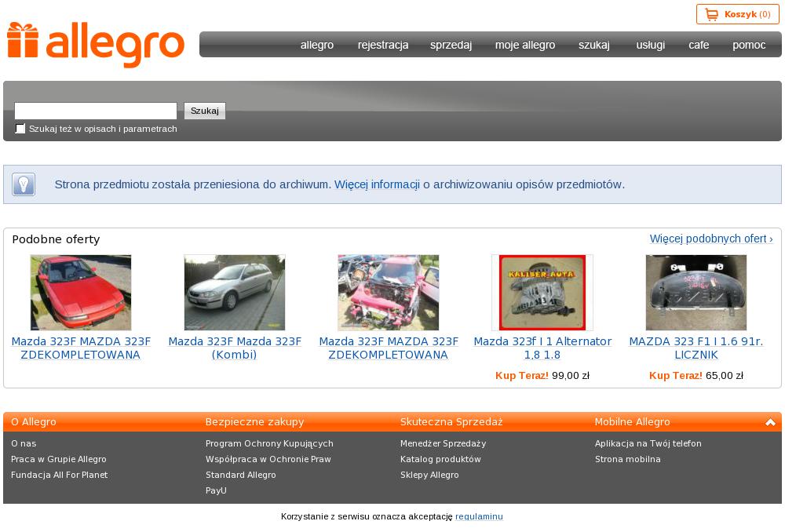Open the LICZNIK instrument cluster thumbnail
The image size is (785, 532).
click(x=696, y=293)
